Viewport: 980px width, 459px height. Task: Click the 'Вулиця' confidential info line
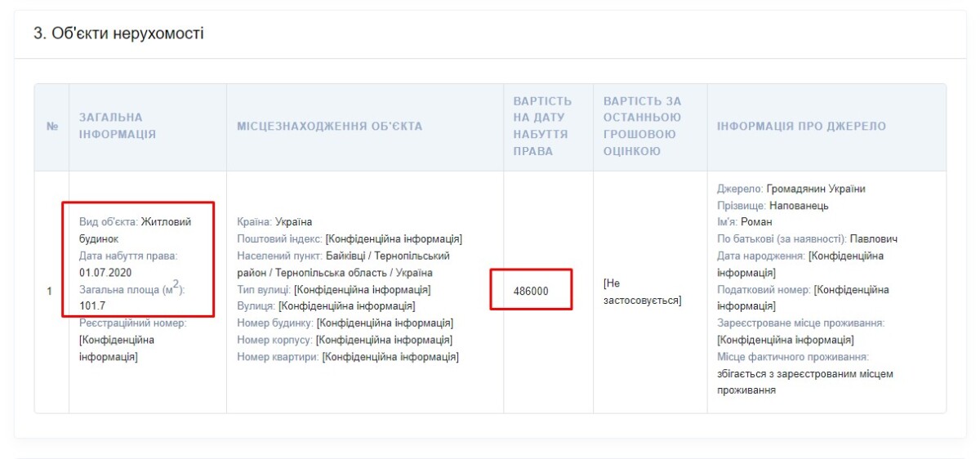[326, 306]
